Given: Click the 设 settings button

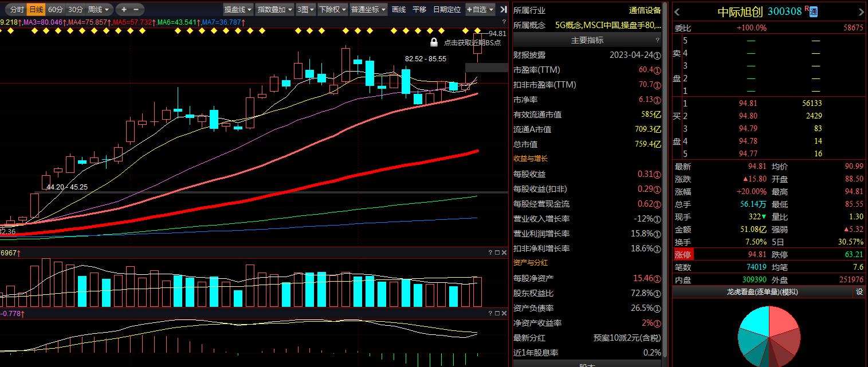Looking at the screenshot, I should click(x=859, y=292).
